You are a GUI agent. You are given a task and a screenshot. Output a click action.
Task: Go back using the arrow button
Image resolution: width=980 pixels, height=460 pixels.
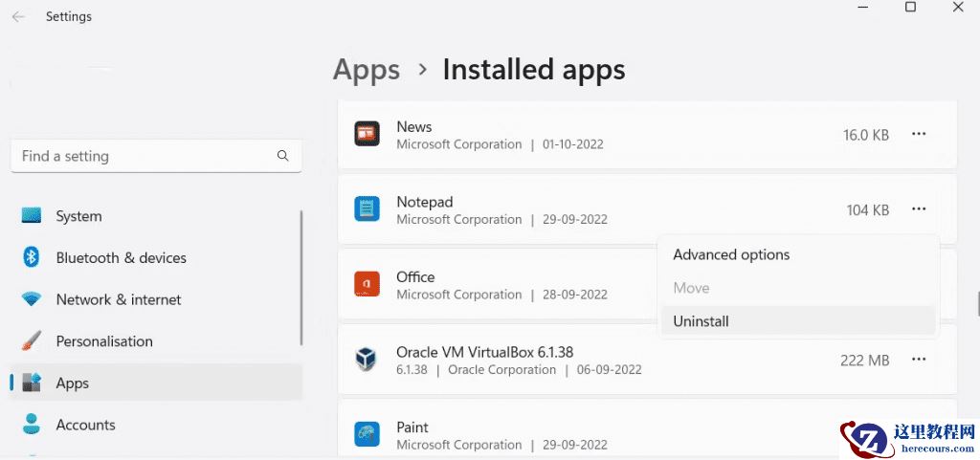pos(18,16)
